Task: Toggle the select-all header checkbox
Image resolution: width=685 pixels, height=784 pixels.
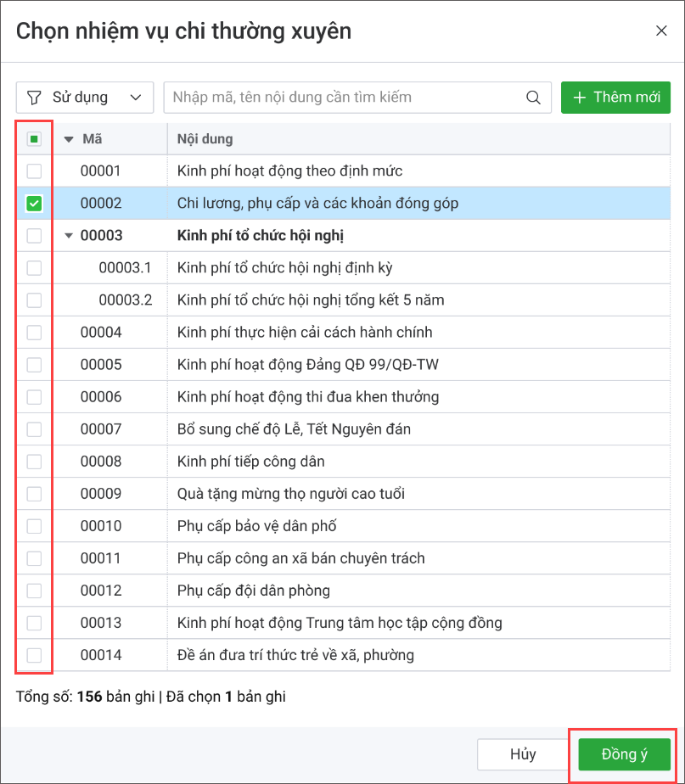Action: click(x=34, y=139)
